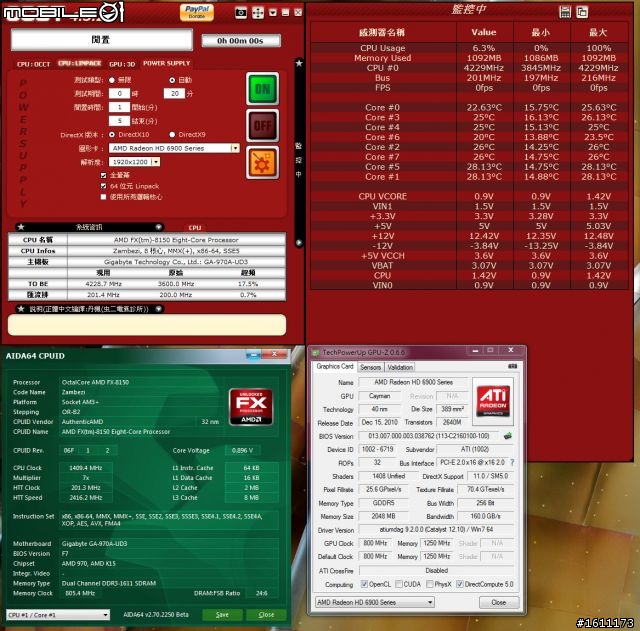Click the camera screenshot icon in OCCT
The image size is (640, 631).
coord(241,13)
